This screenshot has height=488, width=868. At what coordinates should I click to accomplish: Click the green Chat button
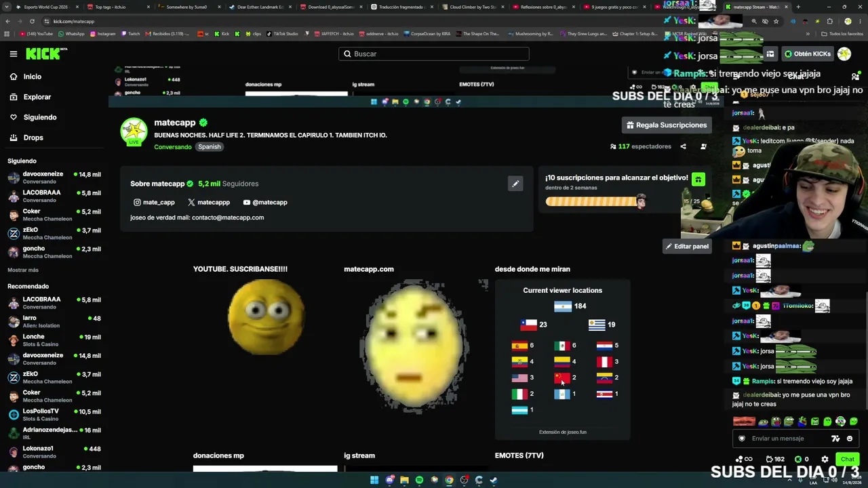(848, 460)
